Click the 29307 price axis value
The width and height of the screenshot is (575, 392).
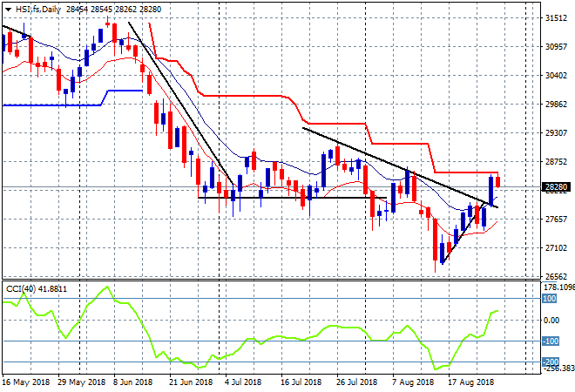pyautogui.click(x=556, y=132)
